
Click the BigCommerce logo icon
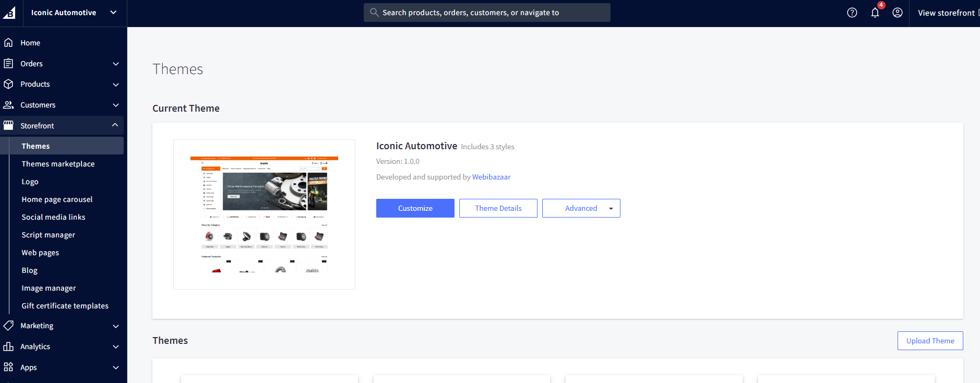tap(9, 13)
